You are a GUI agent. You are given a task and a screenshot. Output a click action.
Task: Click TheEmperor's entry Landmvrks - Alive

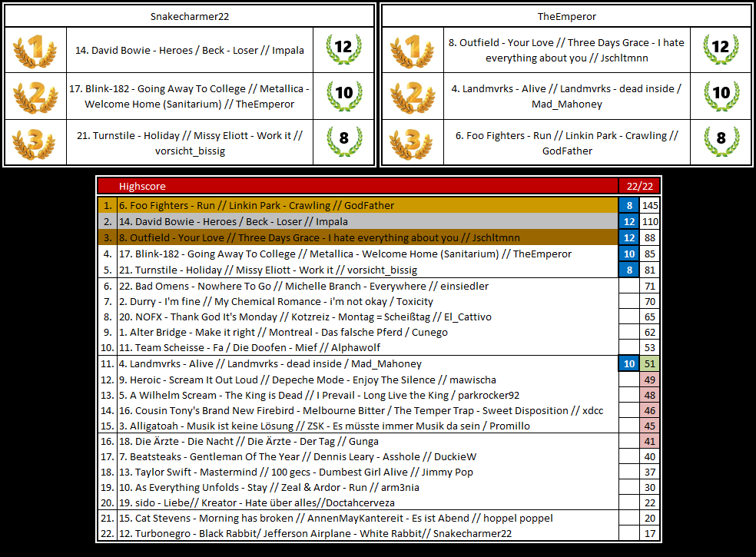[x=567, y=97]
